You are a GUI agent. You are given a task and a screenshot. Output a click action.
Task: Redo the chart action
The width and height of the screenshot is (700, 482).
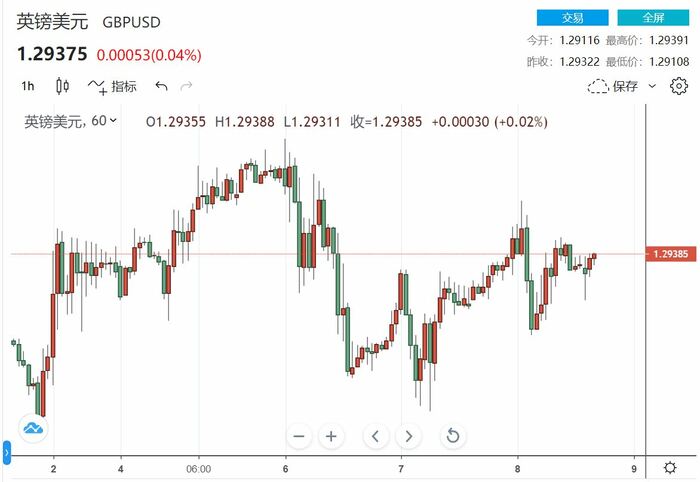[185, 86]
